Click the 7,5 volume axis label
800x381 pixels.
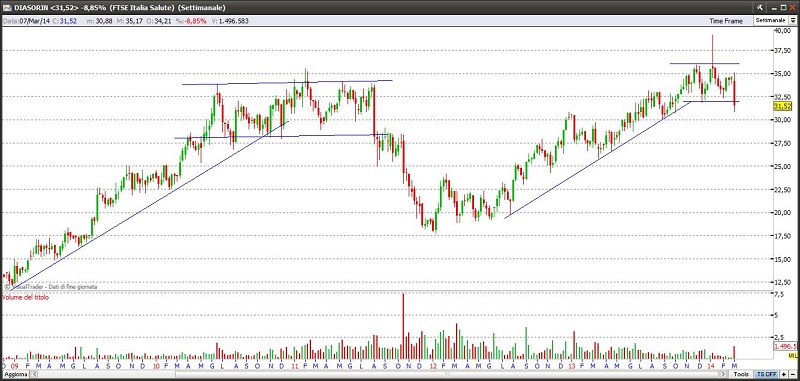[x=779, y=294]
